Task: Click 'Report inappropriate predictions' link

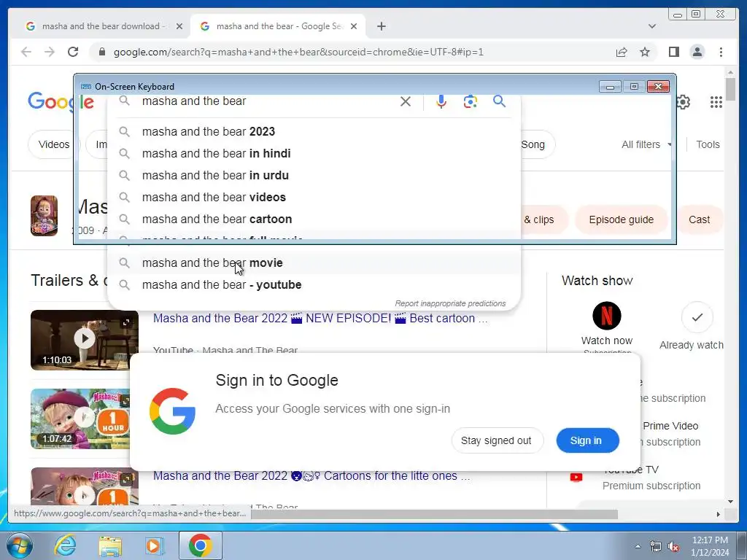Action: tap(450, 303)
